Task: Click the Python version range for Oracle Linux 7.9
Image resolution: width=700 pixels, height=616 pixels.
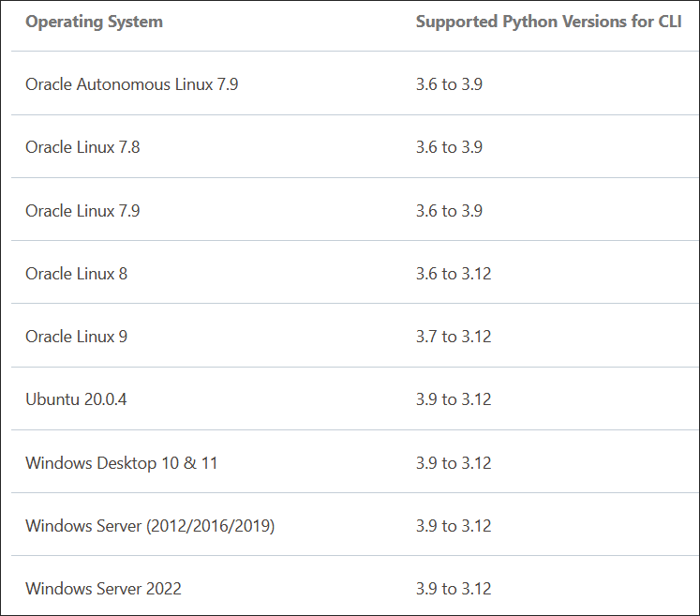Action: point(449,210)
